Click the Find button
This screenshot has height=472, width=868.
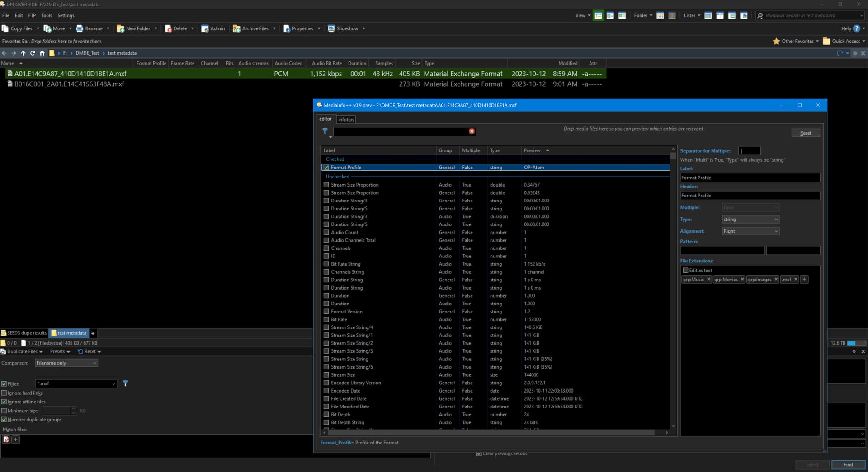(848, 465)
